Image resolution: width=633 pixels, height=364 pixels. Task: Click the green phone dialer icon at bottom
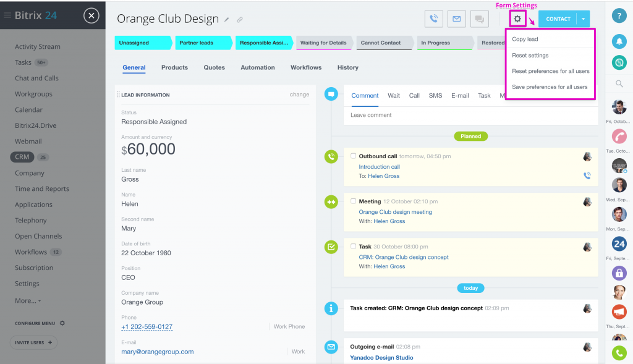[x=619, y=353]
